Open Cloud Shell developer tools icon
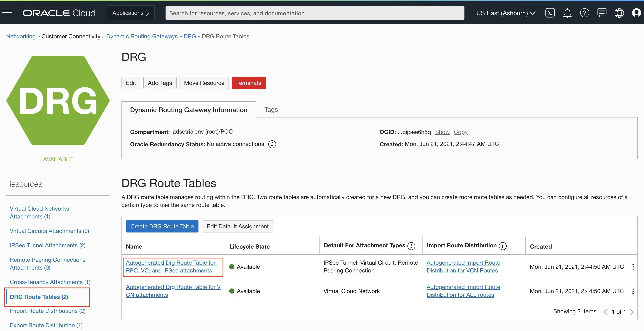The width and height of the screenshot is (644, 331). [550, 13]
